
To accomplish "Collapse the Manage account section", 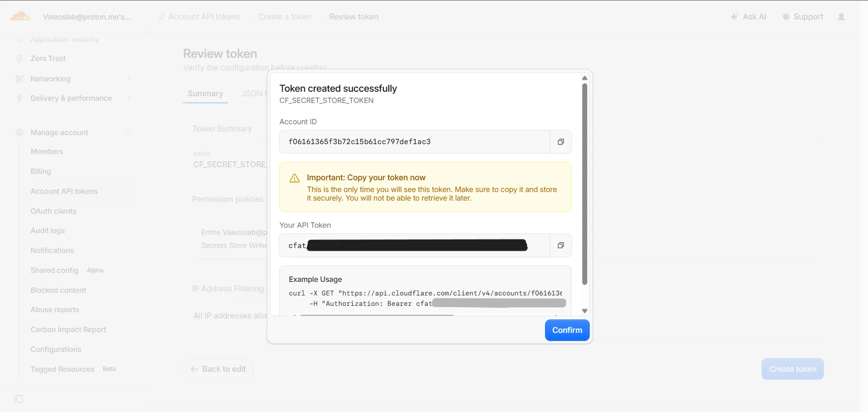I will point(129,132).
